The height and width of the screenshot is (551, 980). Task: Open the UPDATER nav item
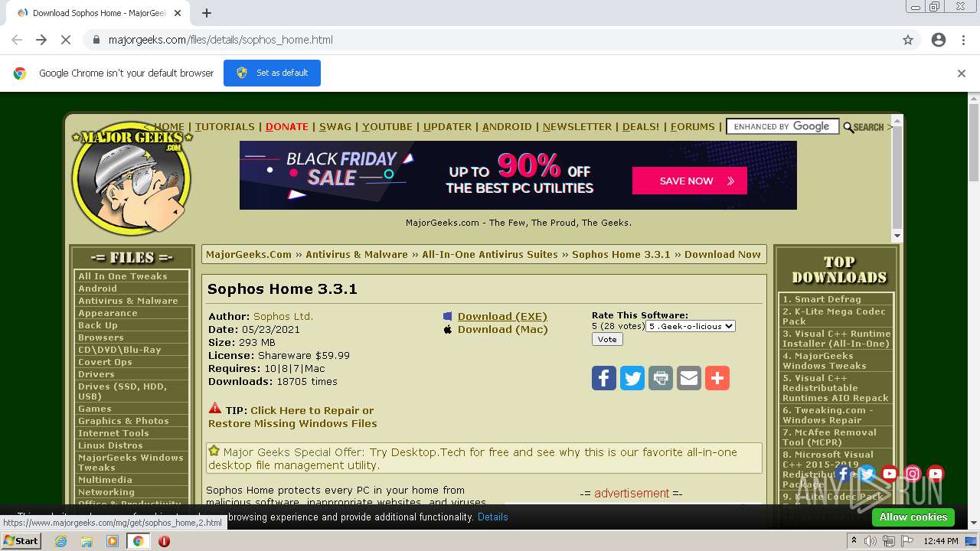(x=447, y=127)
